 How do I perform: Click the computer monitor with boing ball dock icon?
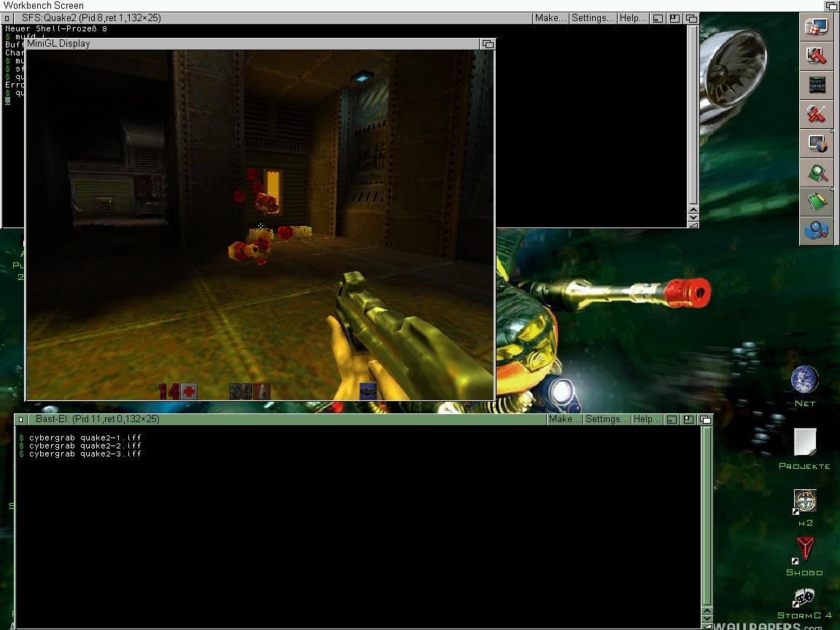coord(817,28)
